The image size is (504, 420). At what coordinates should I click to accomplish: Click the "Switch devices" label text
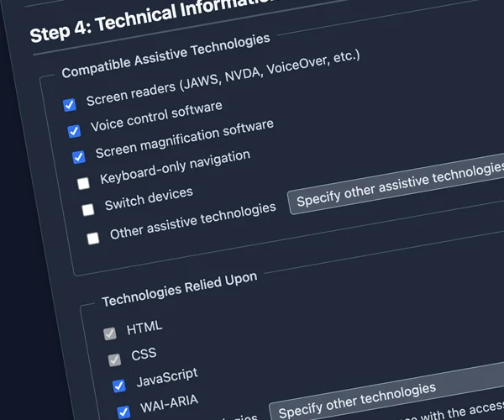pos(149,199)
